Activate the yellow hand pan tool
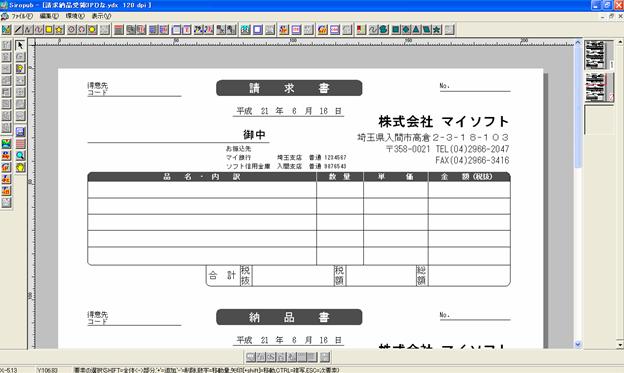 pos(20,167)
